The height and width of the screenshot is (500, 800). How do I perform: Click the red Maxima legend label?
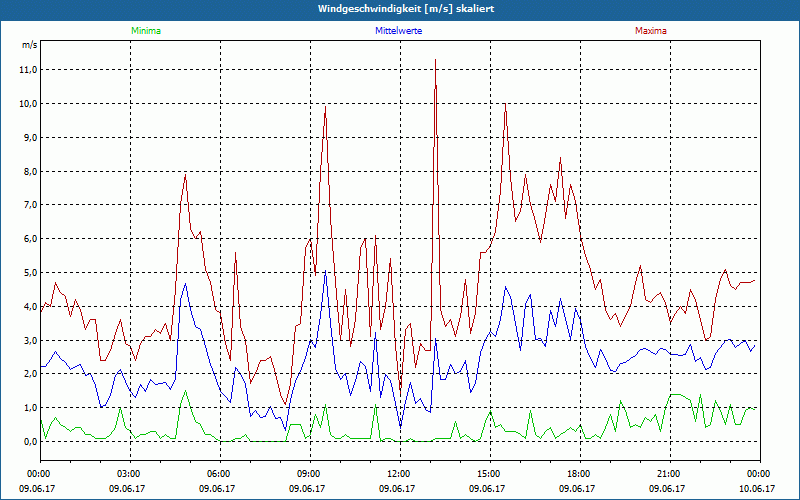651,31
